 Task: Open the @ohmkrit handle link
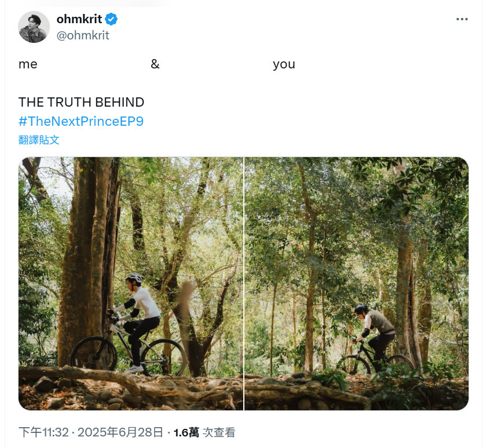83,35
